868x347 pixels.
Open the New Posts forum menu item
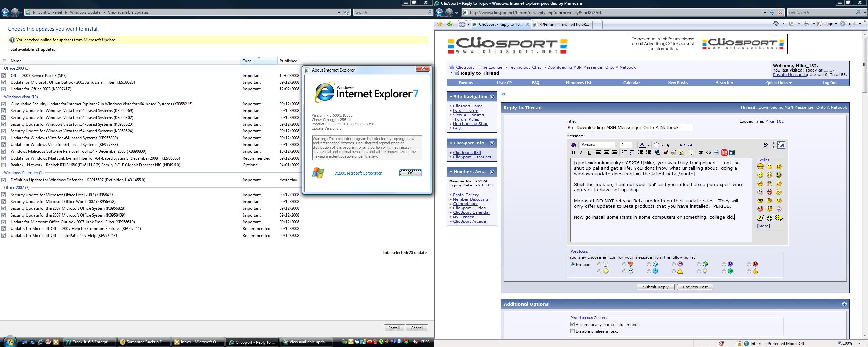pos(677,83)
